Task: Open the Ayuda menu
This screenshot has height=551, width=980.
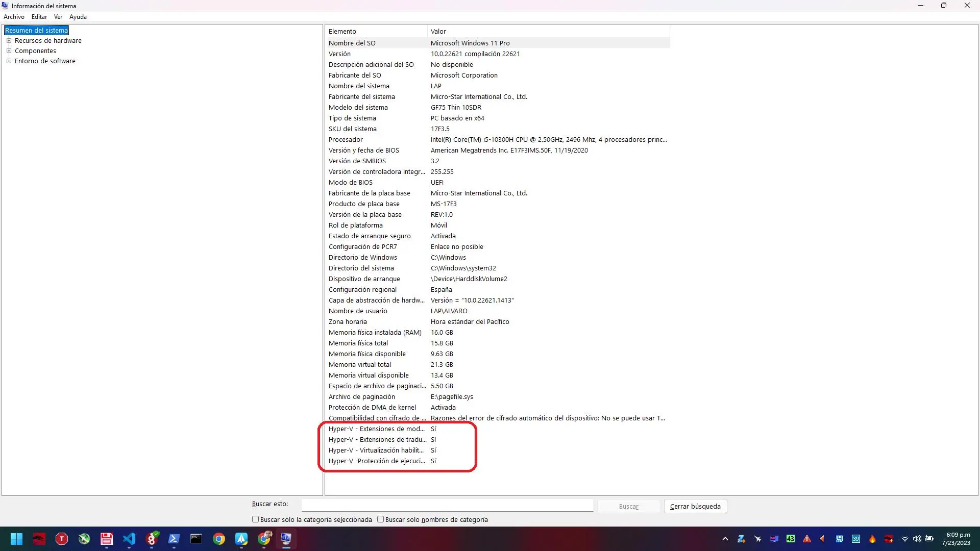Action: pos(78,17)
